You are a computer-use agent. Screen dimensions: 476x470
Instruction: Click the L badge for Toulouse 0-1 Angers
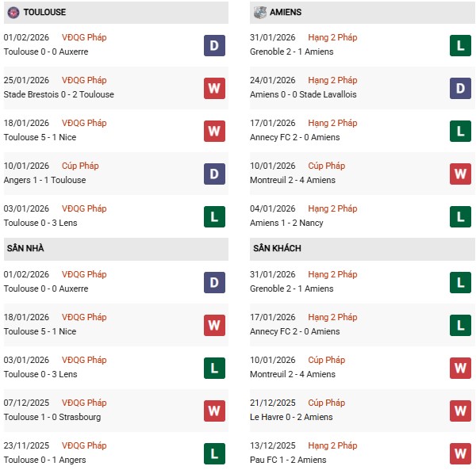click(x=214, y=453)
